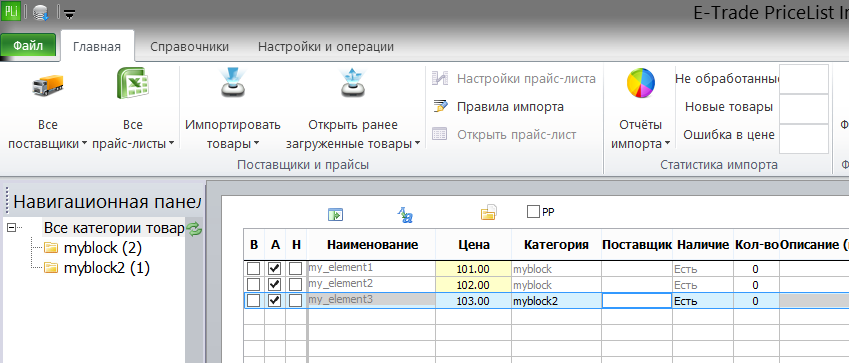Collapse the Все категории товаров tree node

(x=11, y=228)
